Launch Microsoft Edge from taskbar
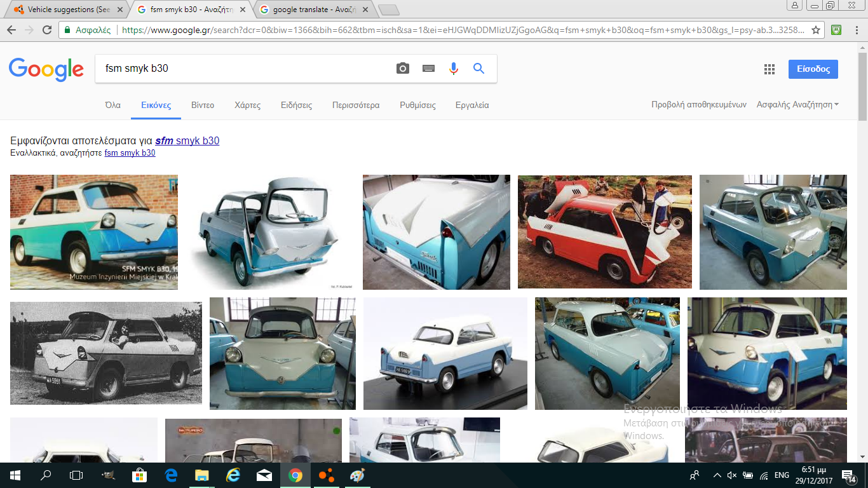This screenshot has height=488, width=868. click(171, 475)
